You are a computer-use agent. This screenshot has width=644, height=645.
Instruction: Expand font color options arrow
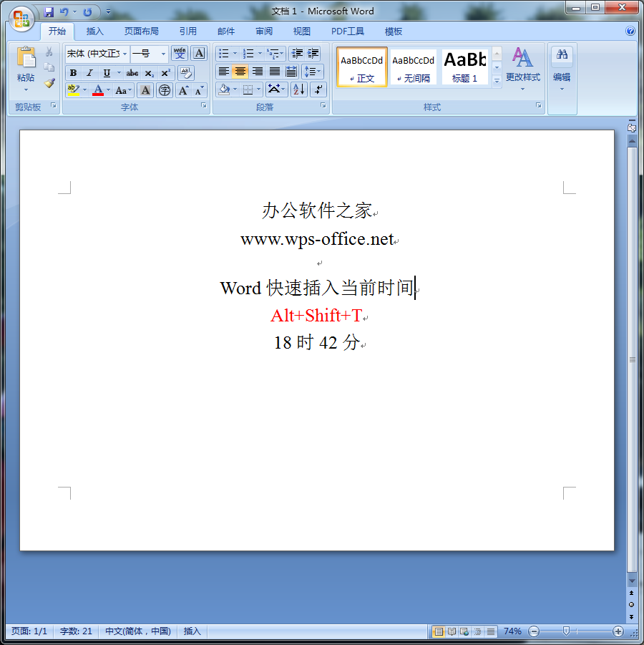(109, 90)
